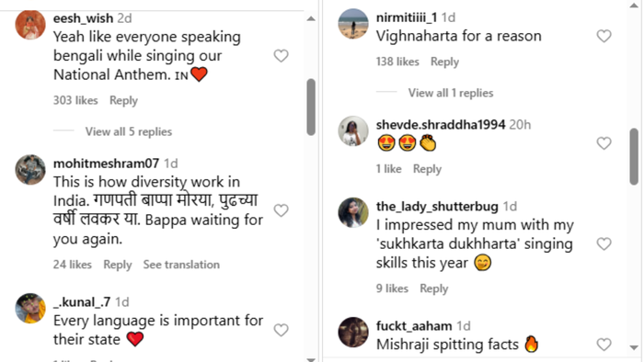The width and height of the screenshot is (644, 362).
Task: Open mohitmeshram07's avatar
Action: [30, 170]
